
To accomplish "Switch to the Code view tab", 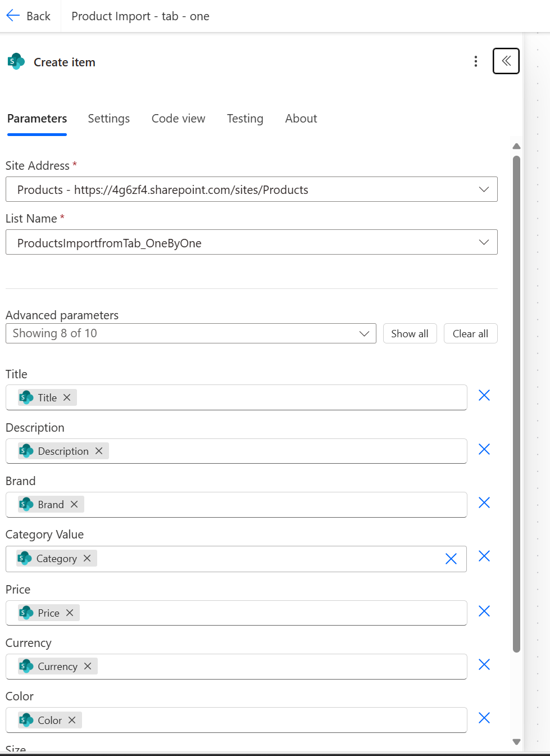I will [x=178, y=119].
